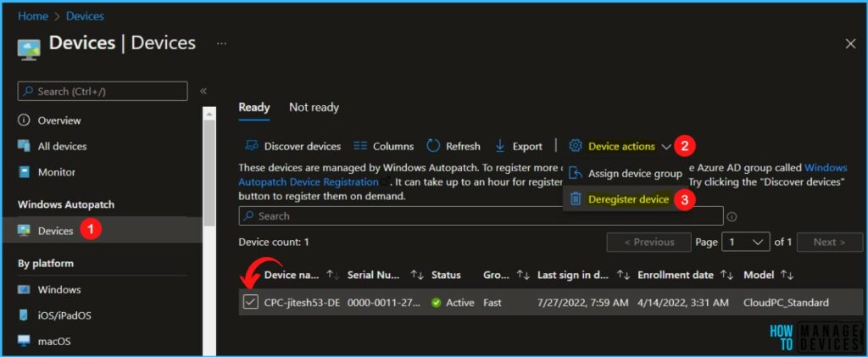
Task: Click the Devices page monitor icon in header
Action: [x=29, y=48]
